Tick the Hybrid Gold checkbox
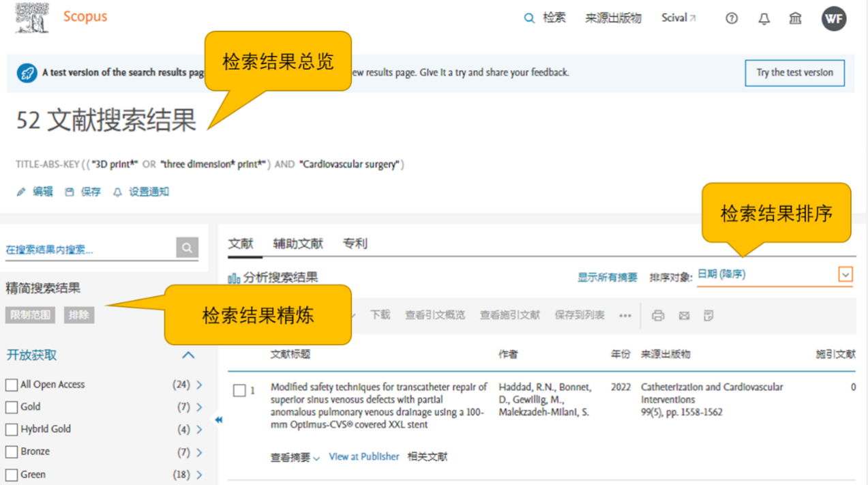868x485 pixels. point(12,430)
